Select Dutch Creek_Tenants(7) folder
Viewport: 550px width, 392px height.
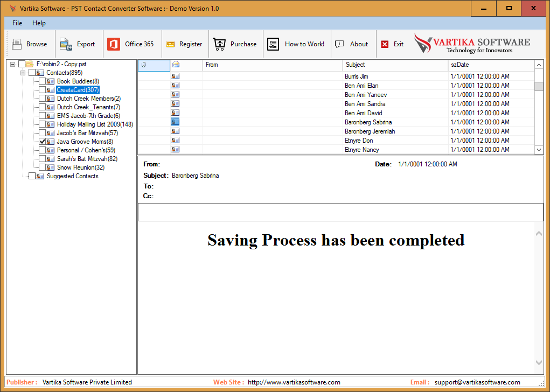89,107
